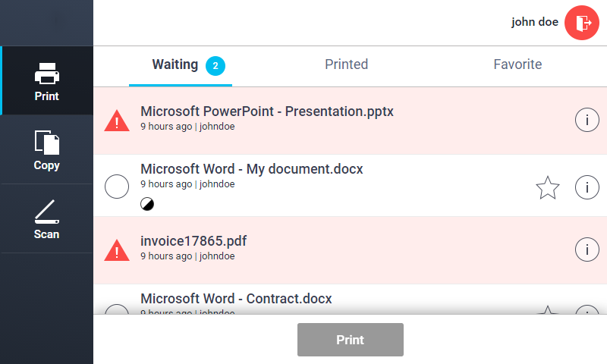607x364 pixels.
Task: Log out using the red exit icon
Action: tap(582, 22)
